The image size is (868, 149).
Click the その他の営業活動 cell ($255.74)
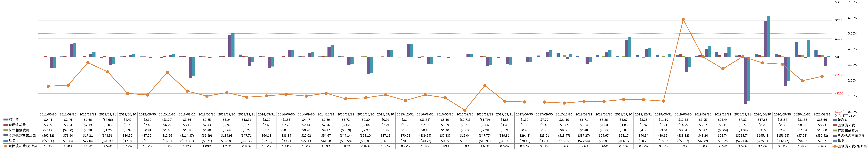click(743, 136)
